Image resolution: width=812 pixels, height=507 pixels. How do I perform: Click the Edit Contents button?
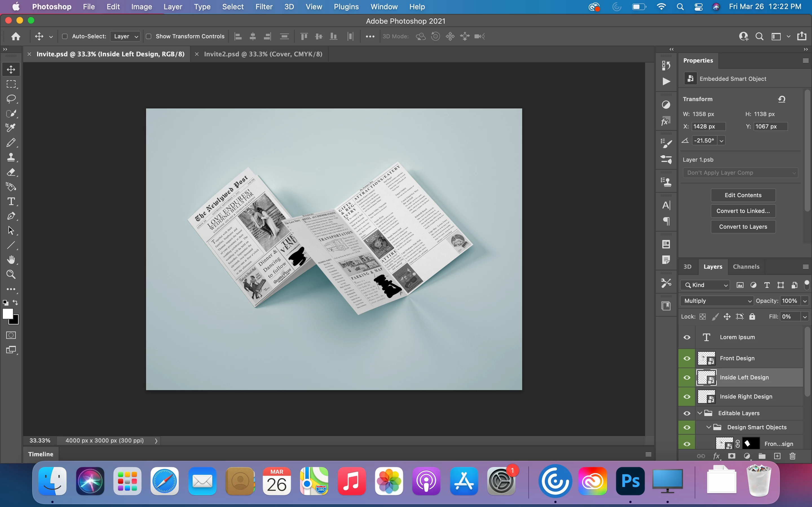[x=743, y=195]
